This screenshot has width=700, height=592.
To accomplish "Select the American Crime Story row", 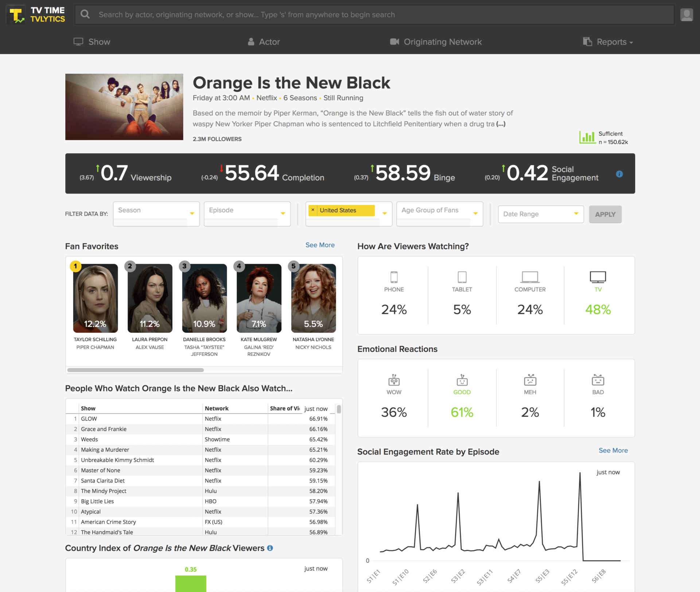I will 201,522.
